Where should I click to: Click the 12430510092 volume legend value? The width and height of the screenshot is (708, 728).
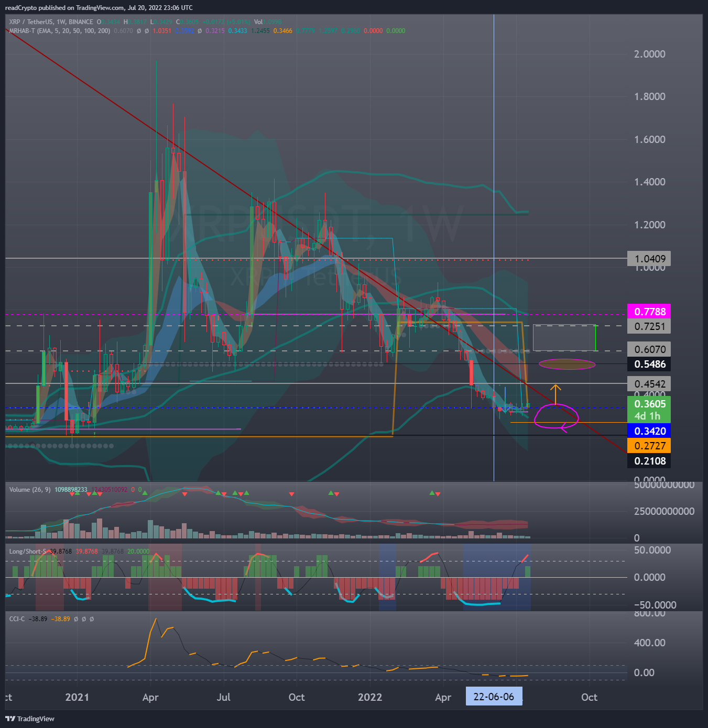click(x=110, y=490)
